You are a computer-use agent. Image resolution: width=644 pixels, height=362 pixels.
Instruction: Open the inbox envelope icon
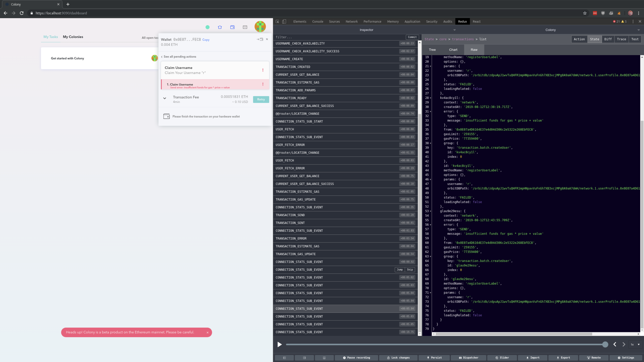[245, 27]
